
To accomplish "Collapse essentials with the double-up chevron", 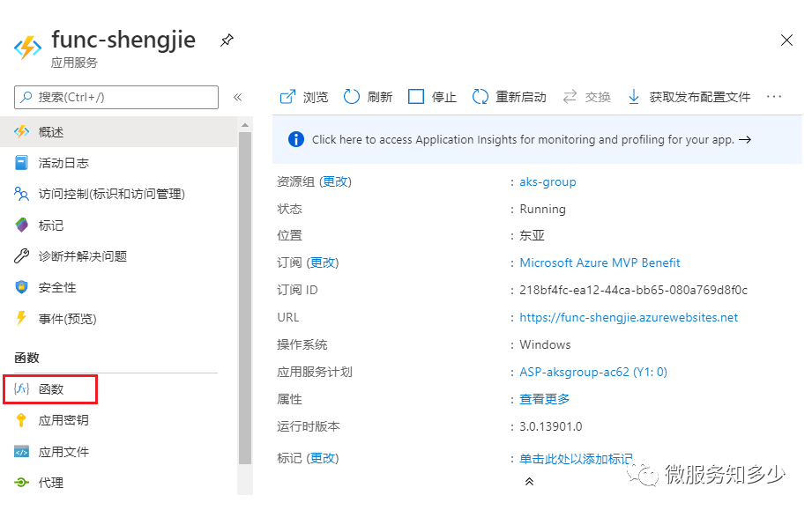I will (529, 482).
